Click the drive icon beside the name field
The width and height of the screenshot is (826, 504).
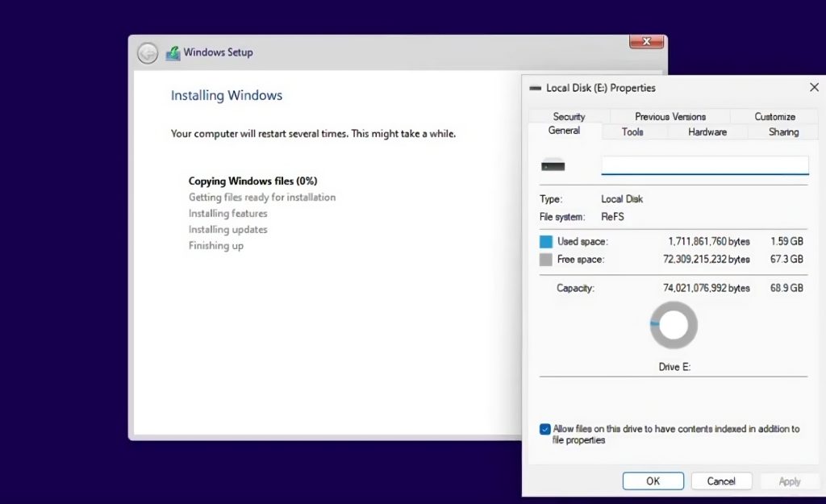(553, 165)
